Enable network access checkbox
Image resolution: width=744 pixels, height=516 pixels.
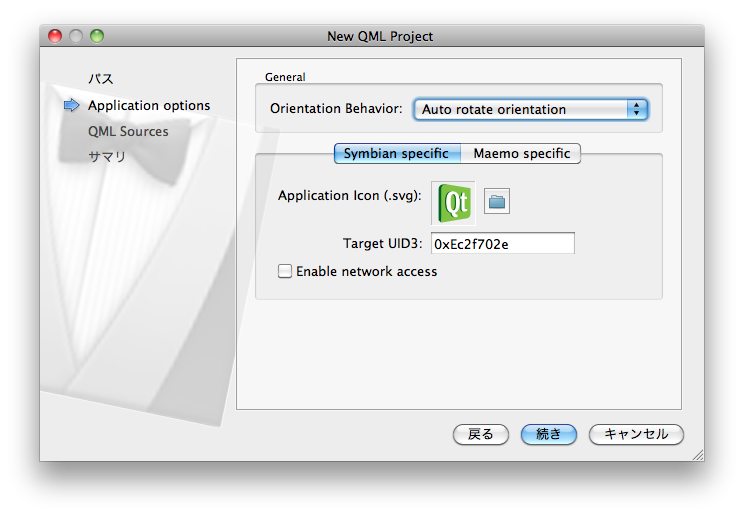[x=285, y=271]
